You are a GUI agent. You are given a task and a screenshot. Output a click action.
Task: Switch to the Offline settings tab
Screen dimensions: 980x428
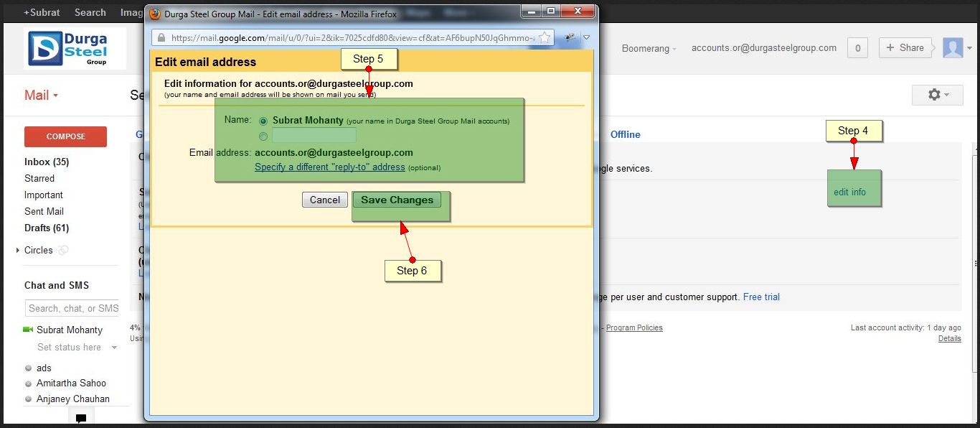626,134
